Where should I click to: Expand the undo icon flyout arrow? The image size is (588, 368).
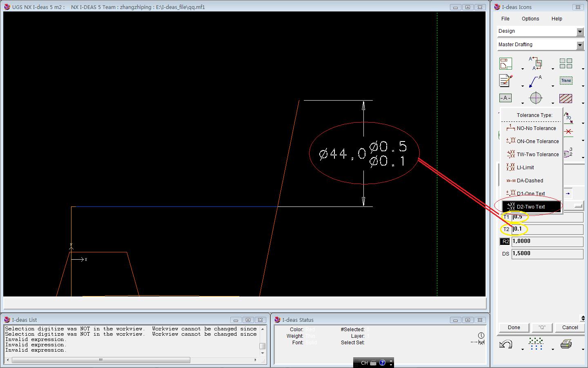coord(523,349)
